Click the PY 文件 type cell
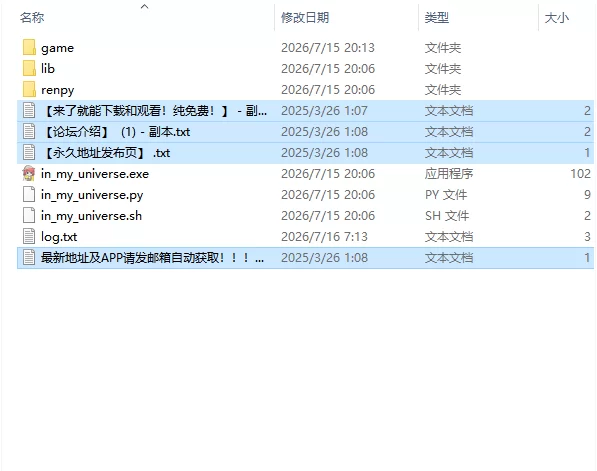Screen dimensions: 597x471 446,195
